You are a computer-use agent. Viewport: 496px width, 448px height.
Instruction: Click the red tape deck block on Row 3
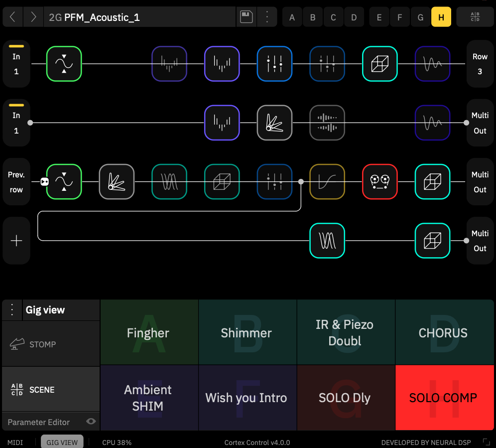click(380, 181)
